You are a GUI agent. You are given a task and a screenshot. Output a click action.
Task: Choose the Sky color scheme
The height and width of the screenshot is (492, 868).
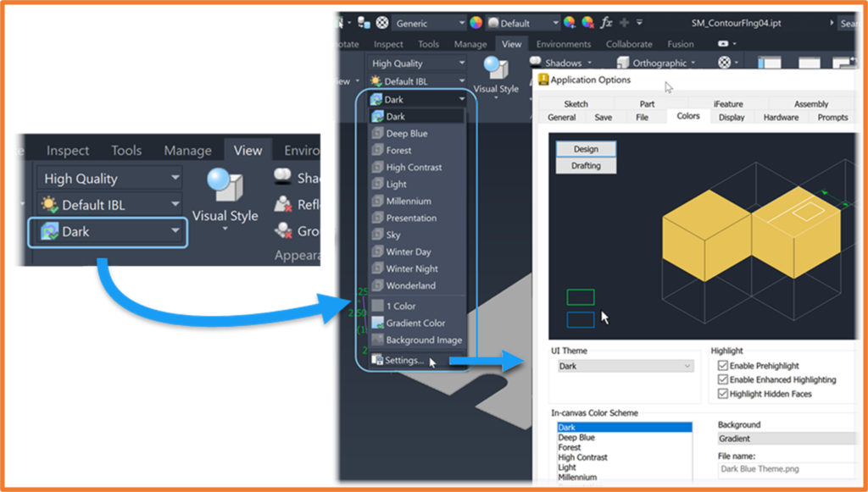tap(417, 235)
